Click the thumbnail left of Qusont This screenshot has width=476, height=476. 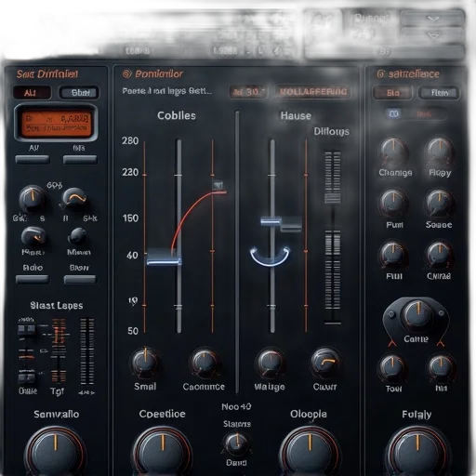[x=323, y=26]
